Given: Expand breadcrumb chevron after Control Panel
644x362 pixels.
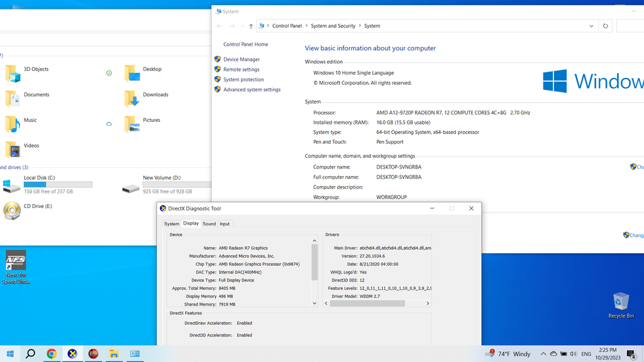Looking at the screenshot, I should 306,26.
